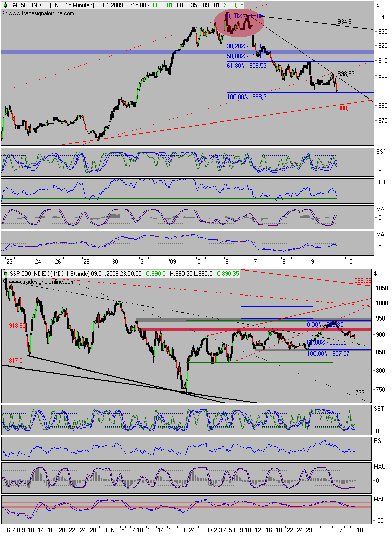Click the 860 tick on the upper price axis
392x540 pixels.
383,136
